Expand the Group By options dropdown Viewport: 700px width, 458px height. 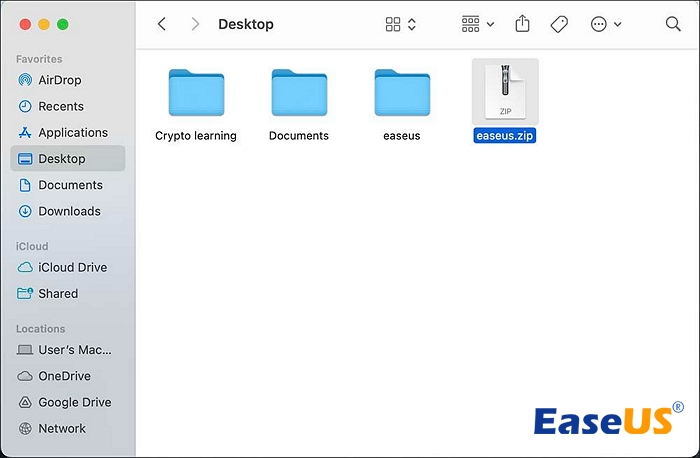click(478, 24)
